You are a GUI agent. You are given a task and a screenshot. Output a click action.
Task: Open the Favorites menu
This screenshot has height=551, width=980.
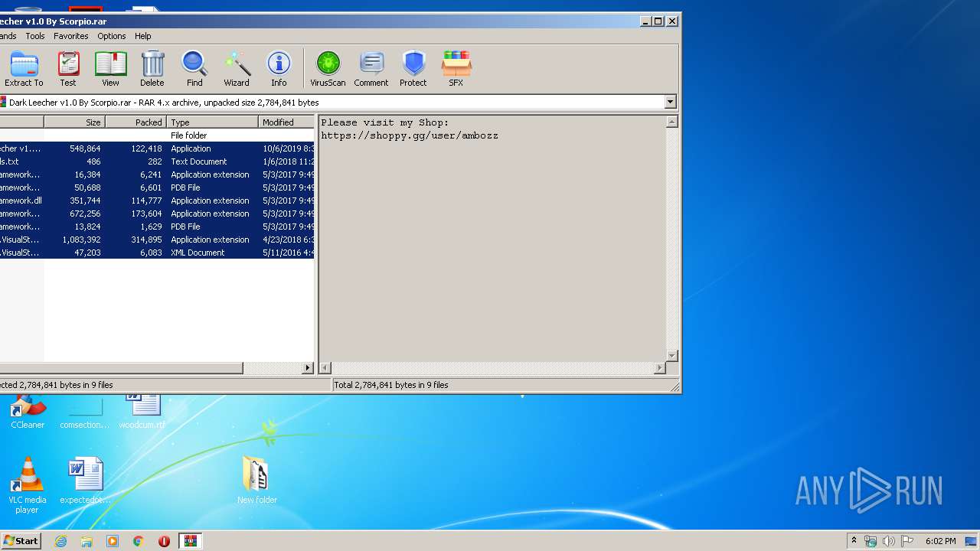click(71, 36)
